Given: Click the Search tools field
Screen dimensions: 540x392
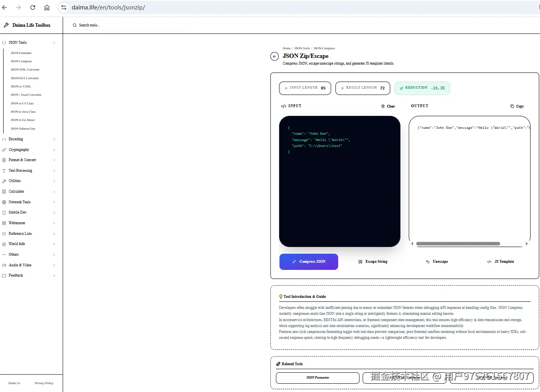Looking at the screenshot, I should pos(129,25).
